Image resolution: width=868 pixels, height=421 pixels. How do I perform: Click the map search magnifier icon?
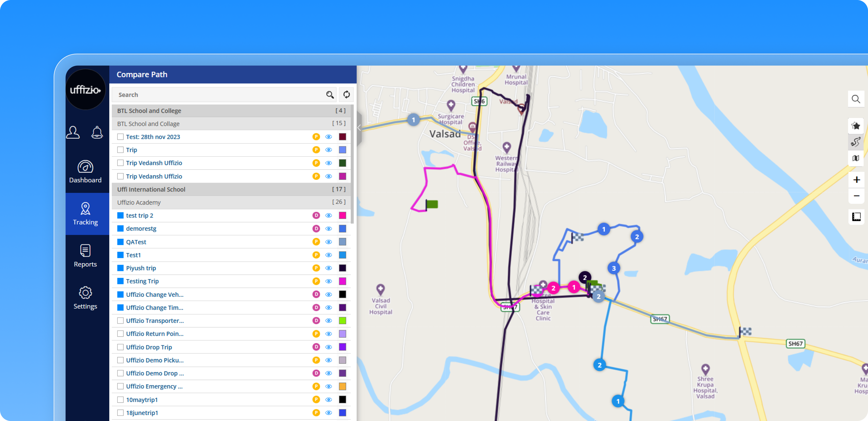coord(856,99)
